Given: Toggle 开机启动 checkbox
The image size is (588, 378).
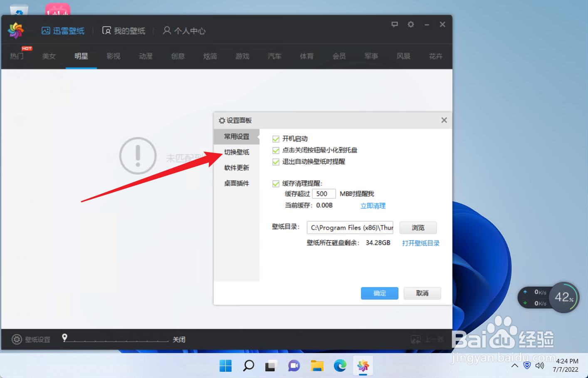Looking at the screenshot, I should click(x=276, y=139).
